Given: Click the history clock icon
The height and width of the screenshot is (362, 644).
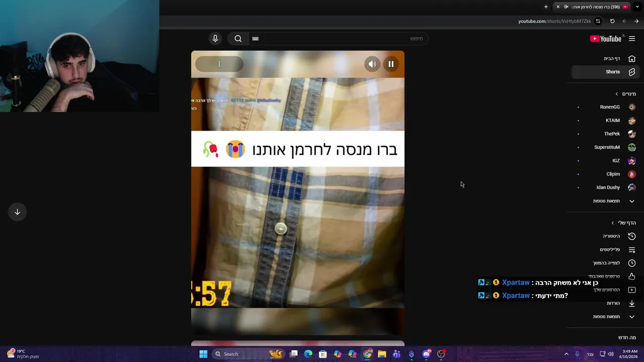Looking at the screenshot, I should [x=632, y=236].
